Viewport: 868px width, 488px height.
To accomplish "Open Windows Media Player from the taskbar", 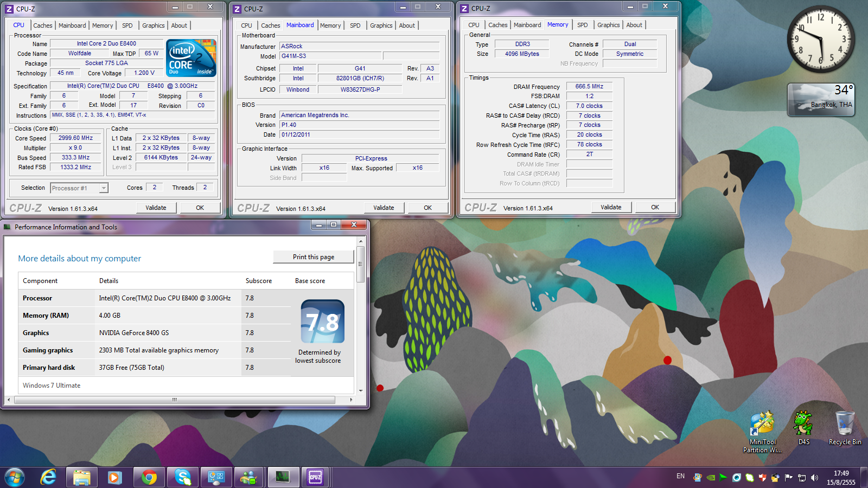I will tap(114, 477).
